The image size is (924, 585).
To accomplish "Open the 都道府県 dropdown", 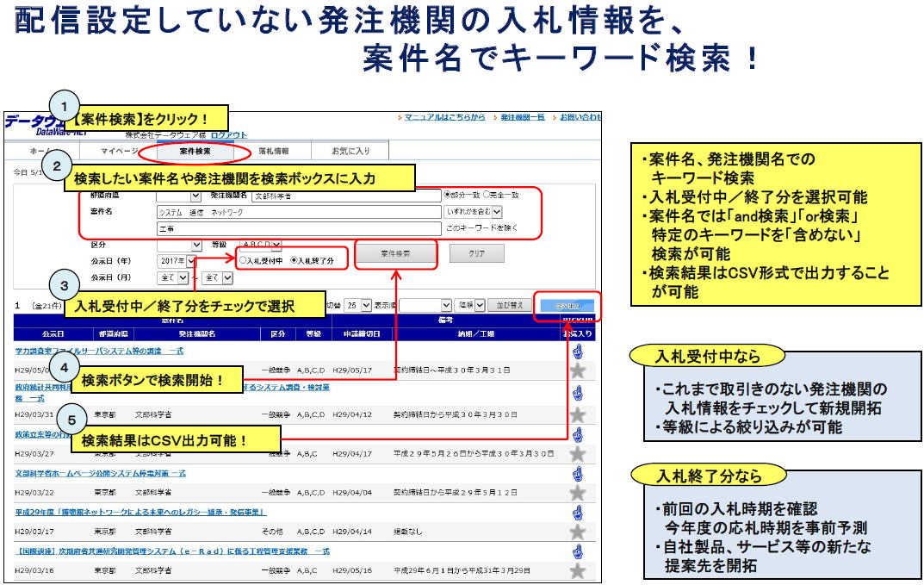I will [179, 196].
